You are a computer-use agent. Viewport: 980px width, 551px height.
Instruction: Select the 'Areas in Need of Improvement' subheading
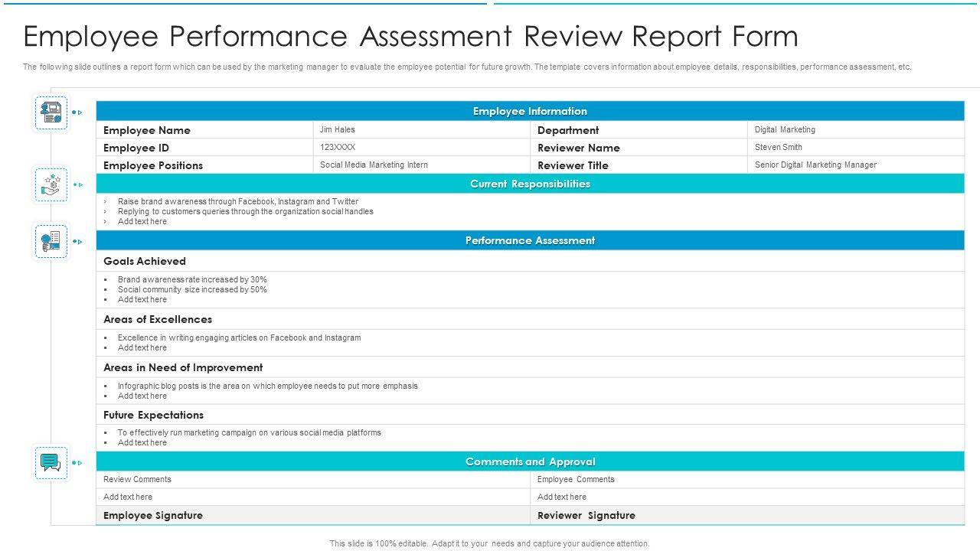click(183, 367)
